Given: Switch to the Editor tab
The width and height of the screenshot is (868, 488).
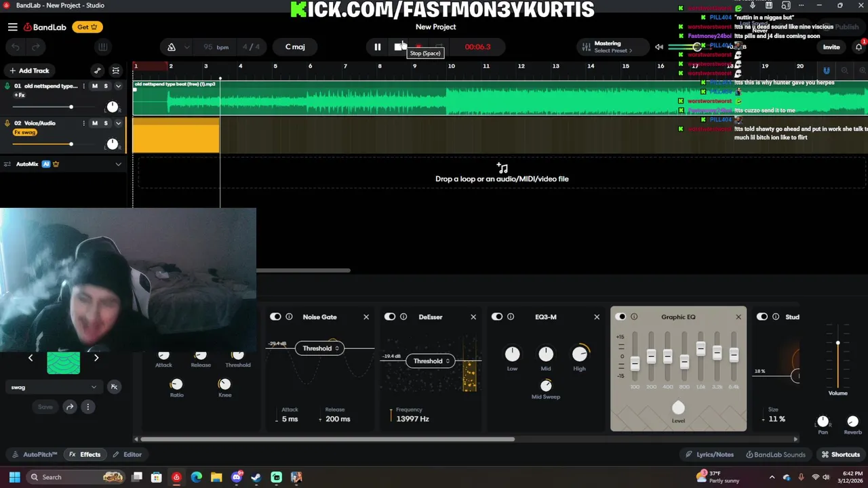Looking at the screenshot, I should pyautogui.click(x=127, y=455).
